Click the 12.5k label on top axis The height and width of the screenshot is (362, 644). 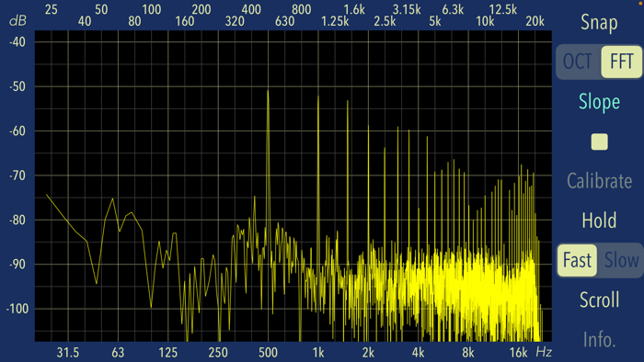tap(502, 9)
